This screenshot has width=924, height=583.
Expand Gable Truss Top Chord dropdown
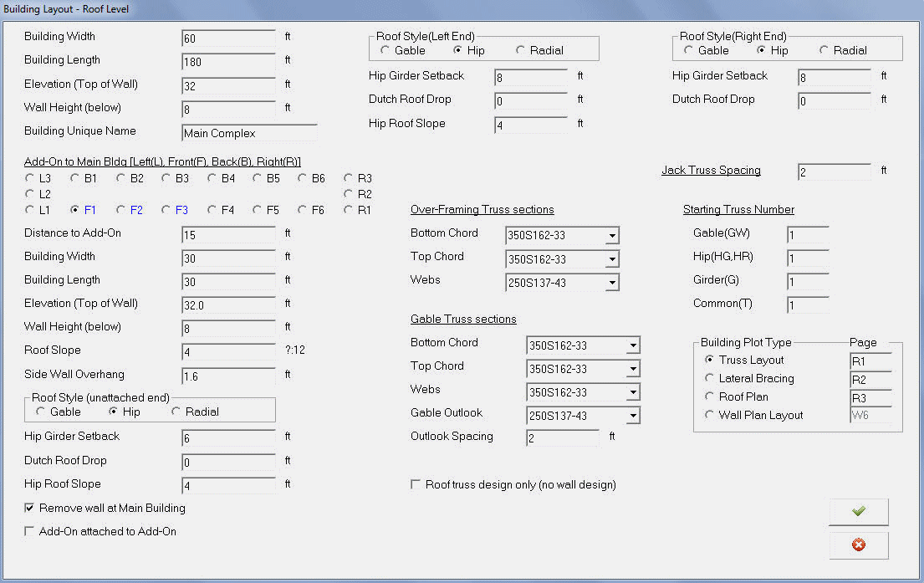pyautogui.click(x=633, y=369)
